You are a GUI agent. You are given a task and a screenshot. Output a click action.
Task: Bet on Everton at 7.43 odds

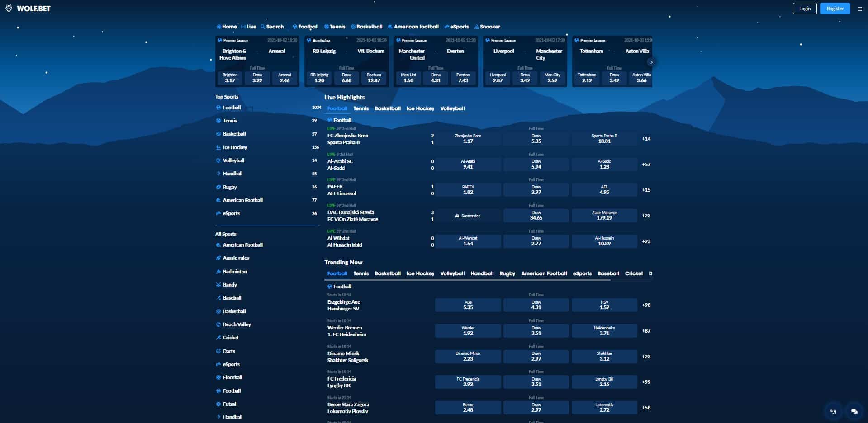(463, 78)
